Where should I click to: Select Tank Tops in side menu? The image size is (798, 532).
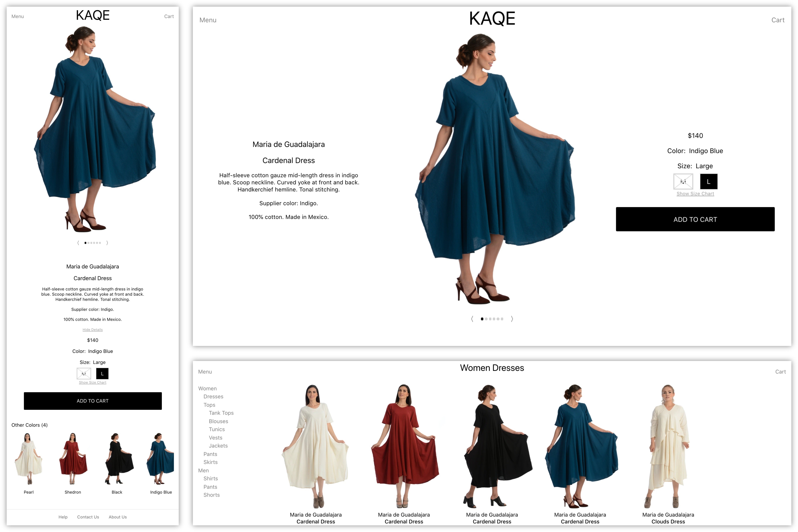coord(221,413)
